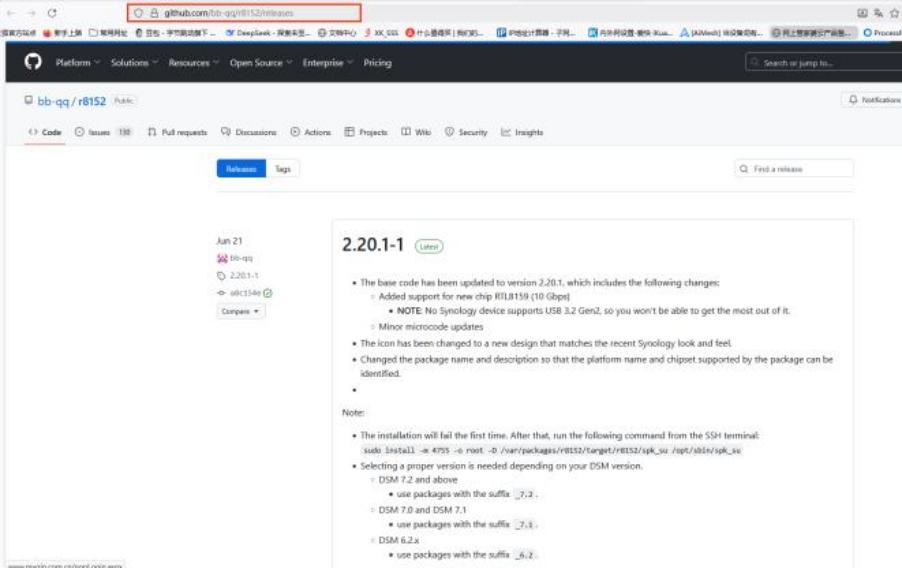Expand the Open Source menu
The image size is (902, 568).
click(261, 62)
